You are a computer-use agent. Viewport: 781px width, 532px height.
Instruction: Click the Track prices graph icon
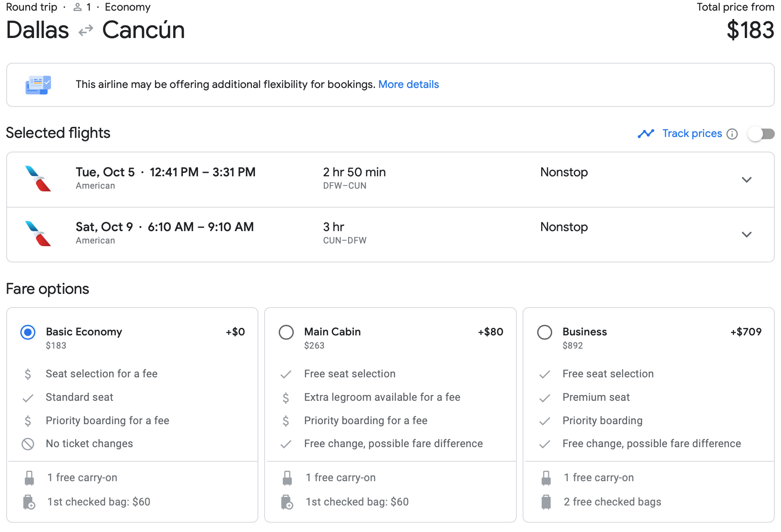tap(646, 133)
